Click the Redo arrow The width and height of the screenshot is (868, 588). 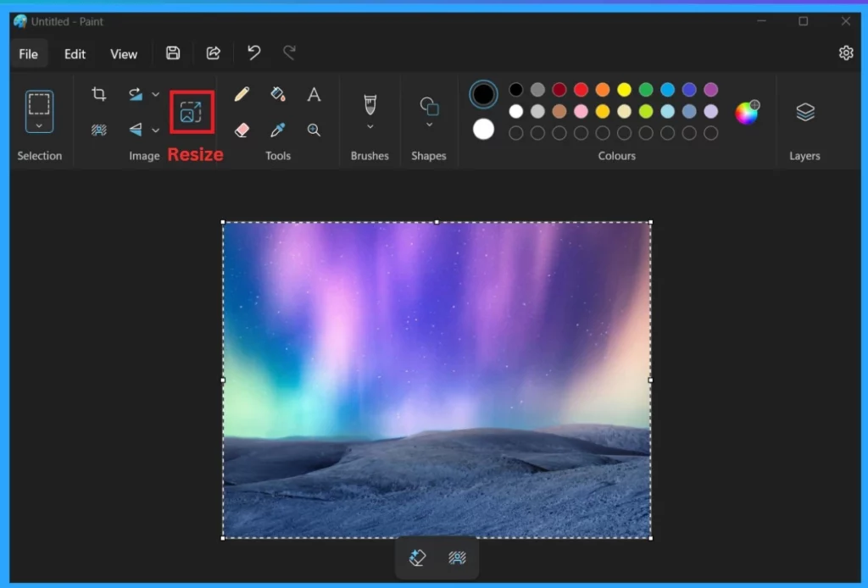(289, 53)
